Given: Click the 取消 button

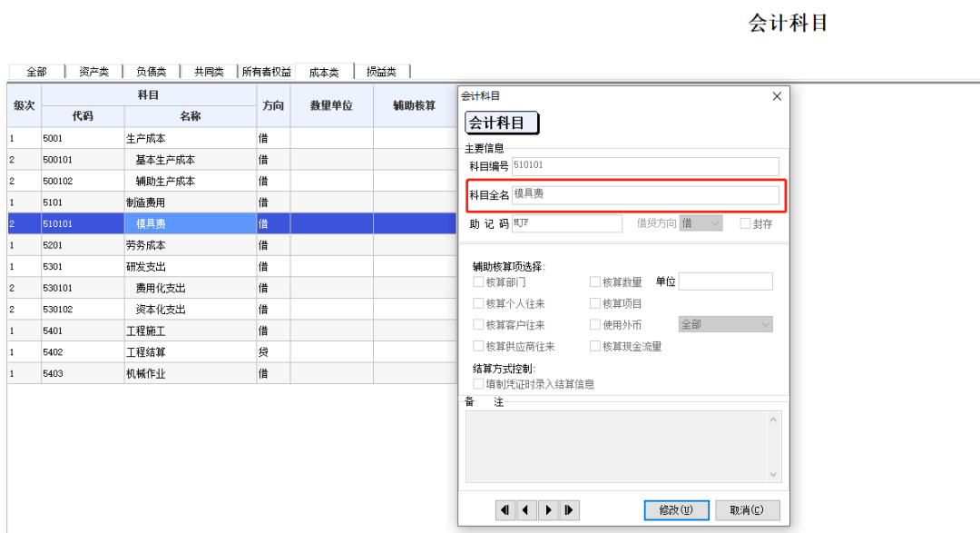Looking at the screenshot, I should pyautogui.click(x=747, y=510).
